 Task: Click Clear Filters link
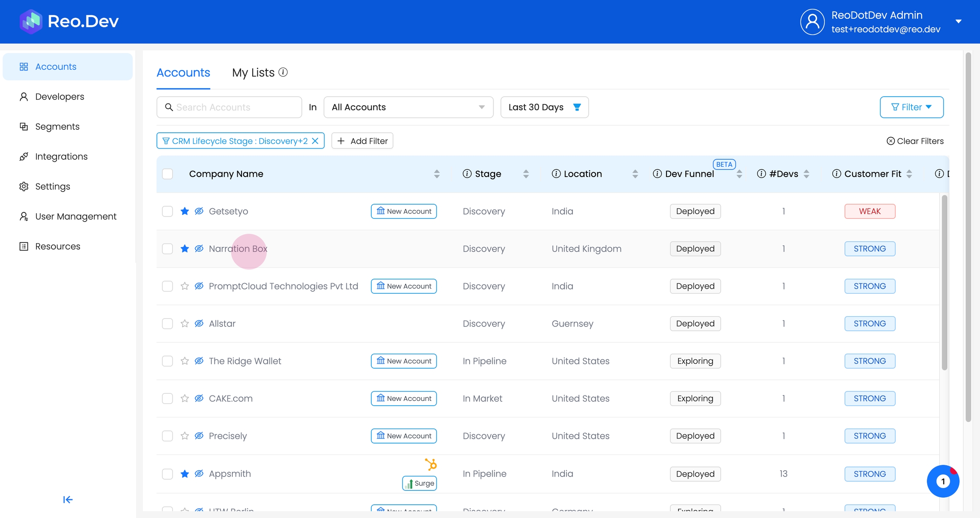click(915, 141)
